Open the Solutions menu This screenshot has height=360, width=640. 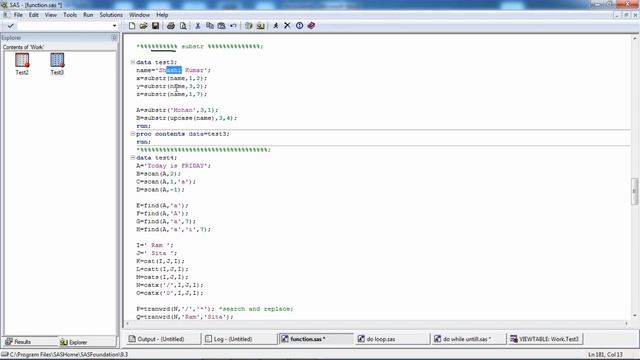pyautogui.click(x=111, y=15)
